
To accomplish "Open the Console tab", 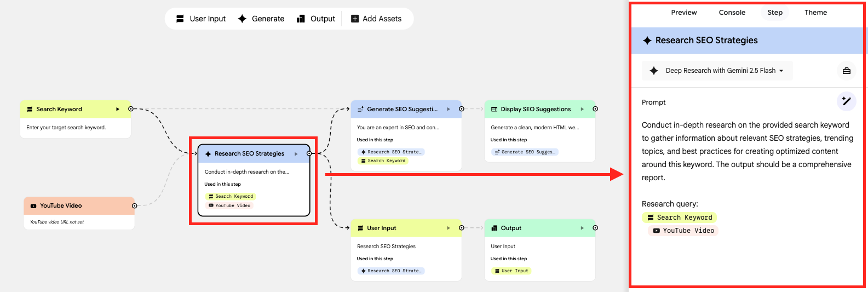I will pos(732,13).
